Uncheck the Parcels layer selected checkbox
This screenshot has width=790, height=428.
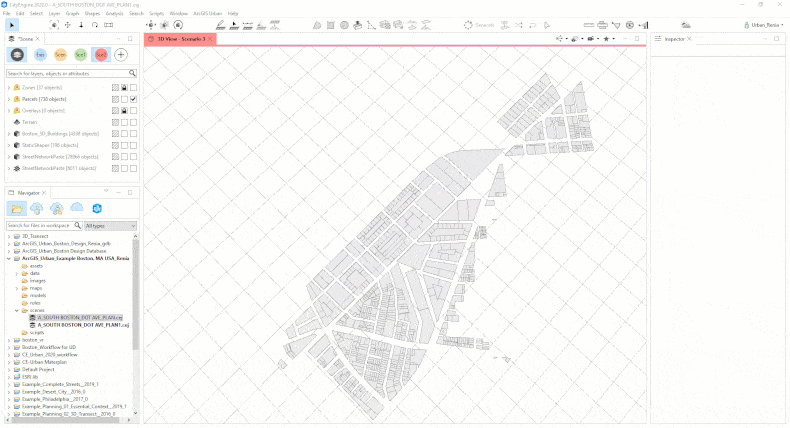tap(134, 99)
